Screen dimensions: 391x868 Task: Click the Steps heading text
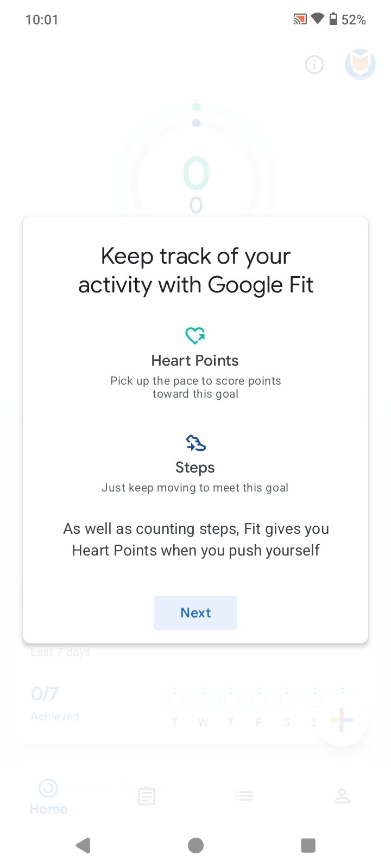(195, 468)
